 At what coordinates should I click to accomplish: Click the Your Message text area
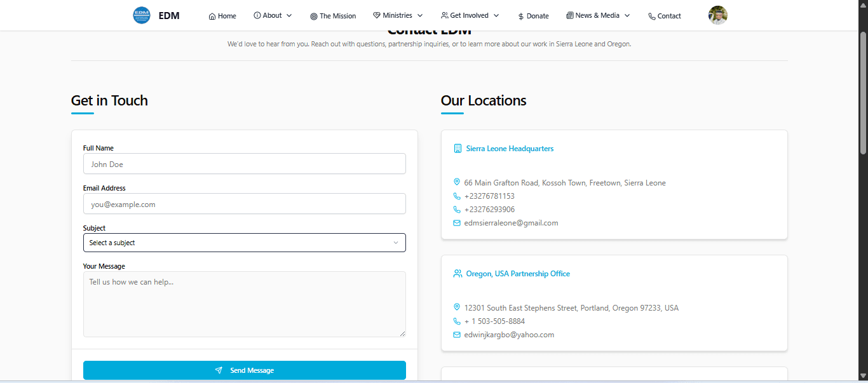point(245,304)
